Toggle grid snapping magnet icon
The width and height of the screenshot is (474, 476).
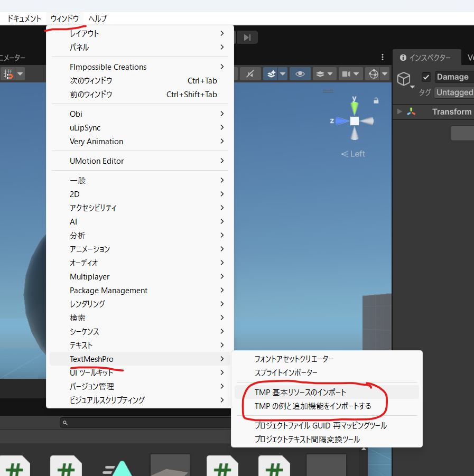(8, 74)
